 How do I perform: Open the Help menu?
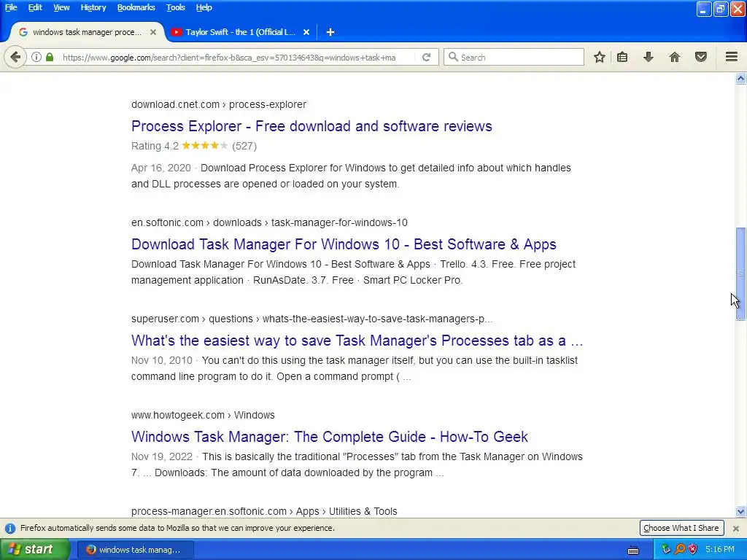click(x=204, y=7)
